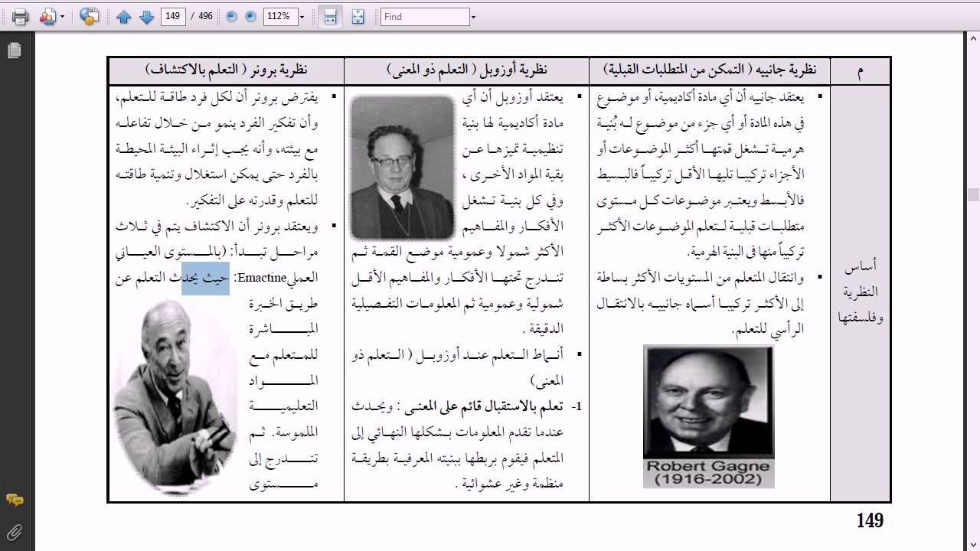Click the highlighted text next to Emactine
The height and width of the screenshot is (551, 980).
[205, 279]
